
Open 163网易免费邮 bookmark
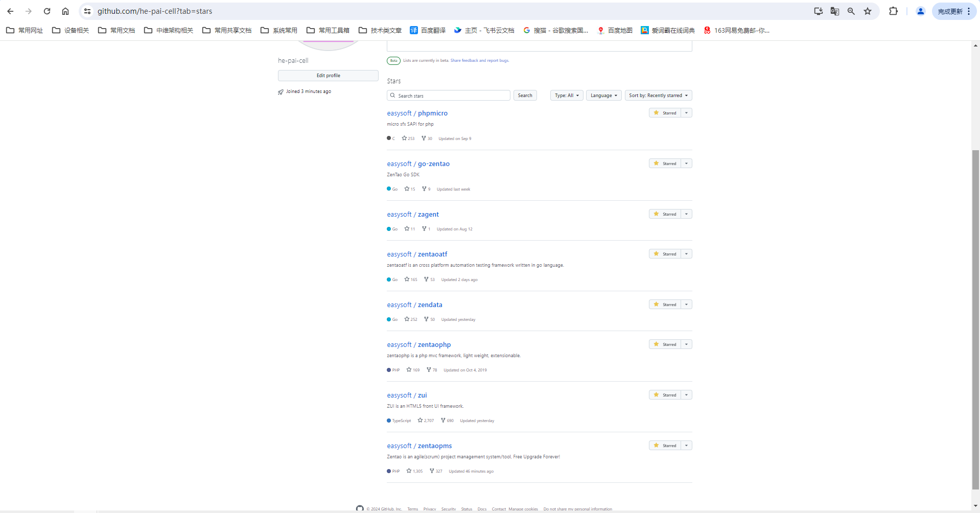tap(736, 30)
